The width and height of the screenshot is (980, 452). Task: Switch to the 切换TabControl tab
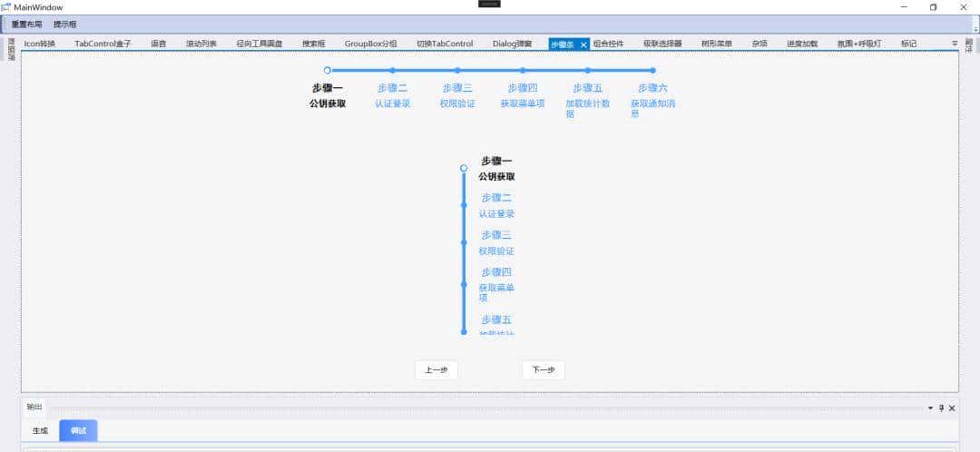click(x=445, y=44)
